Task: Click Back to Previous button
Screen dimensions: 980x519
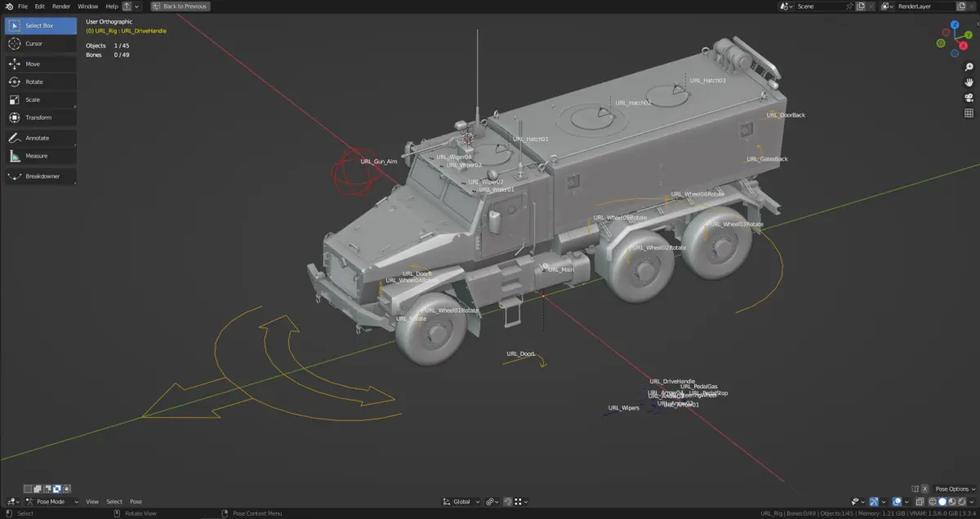Action: 180,6
